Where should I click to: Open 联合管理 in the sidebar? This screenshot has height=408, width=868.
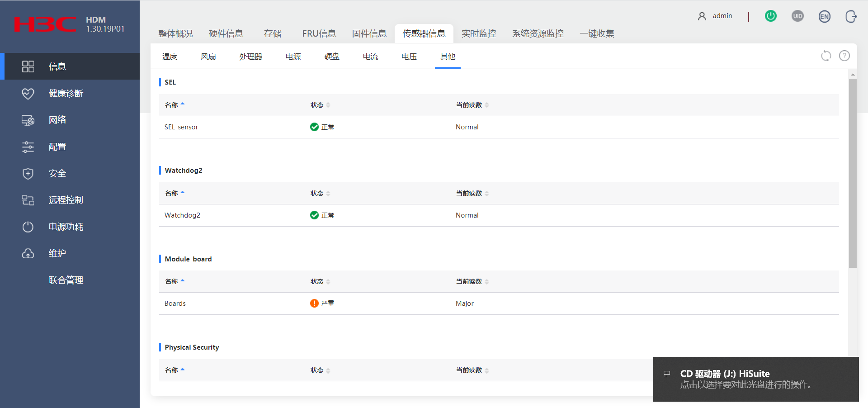[66, 280]
